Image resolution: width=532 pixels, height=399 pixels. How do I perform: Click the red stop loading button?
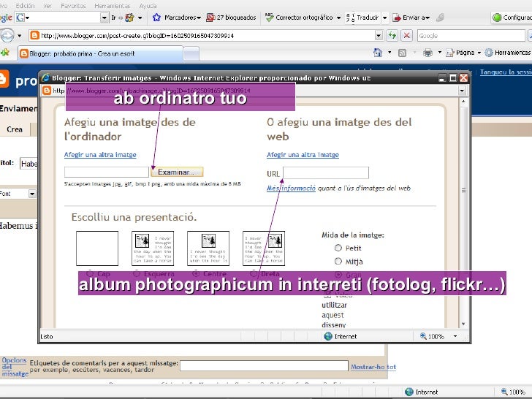tap(406, 35)
